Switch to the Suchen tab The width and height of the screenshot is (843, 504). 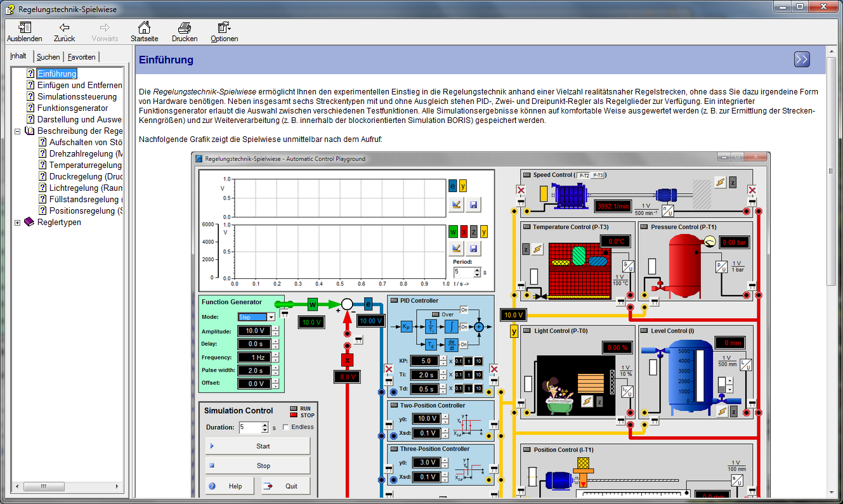pyautogui.click(x=48, y=57)
